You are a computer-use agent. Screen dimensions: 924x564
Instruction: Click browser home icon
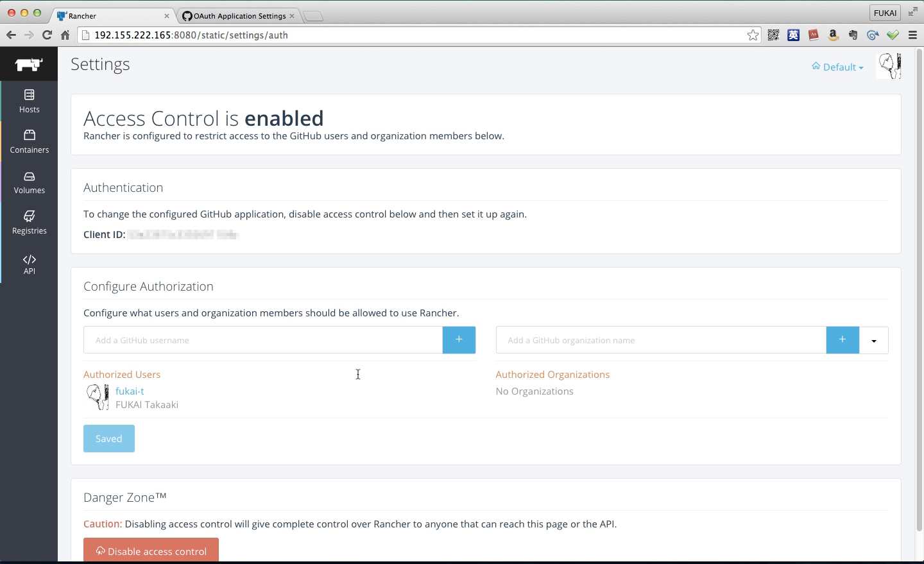[65, 35]
